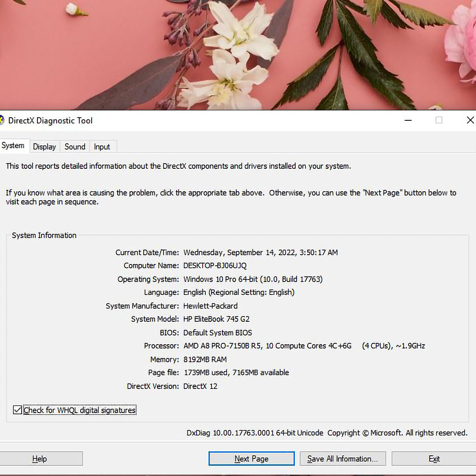This screenshot has height=476, width=476.
Task: Select the Input tab
Action: coord(102,147)
